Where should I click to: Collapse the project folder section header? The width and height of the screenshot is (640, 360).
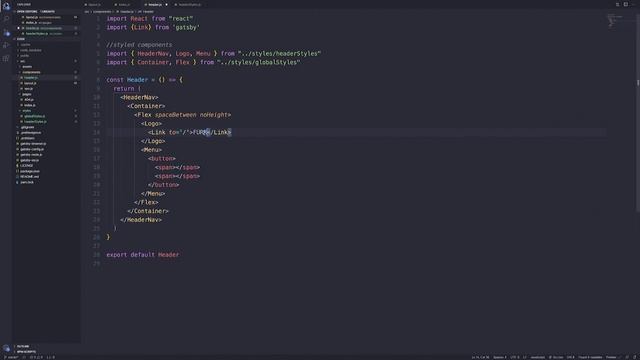(x=20, y=39)
